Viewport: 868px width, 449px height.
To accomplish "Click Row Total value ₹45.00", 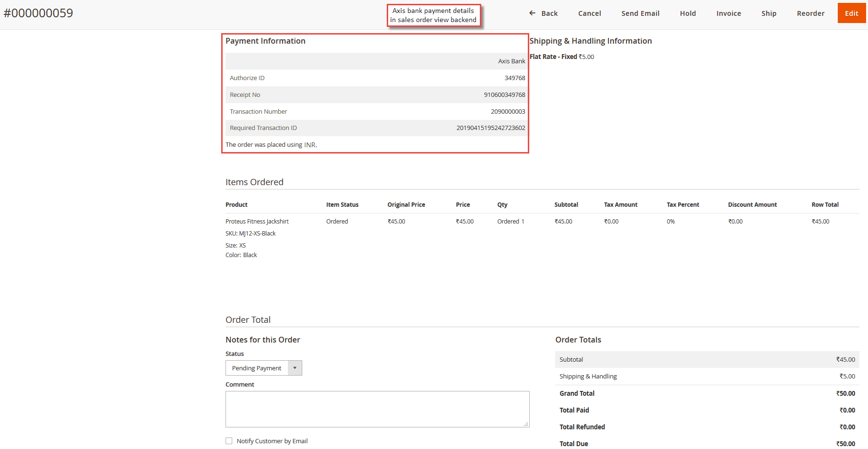I will click(820, 221).
